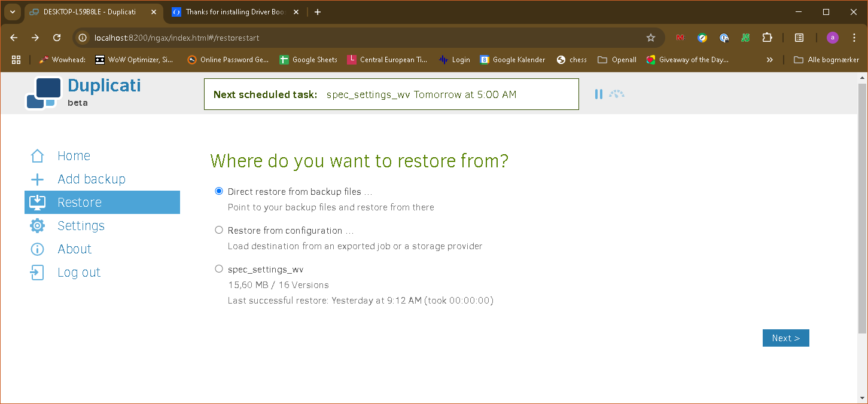Image resolution: width=868 pixels, height=404 pixels.
Task: Open the purple profile avatar
Action: click(833, 38)
